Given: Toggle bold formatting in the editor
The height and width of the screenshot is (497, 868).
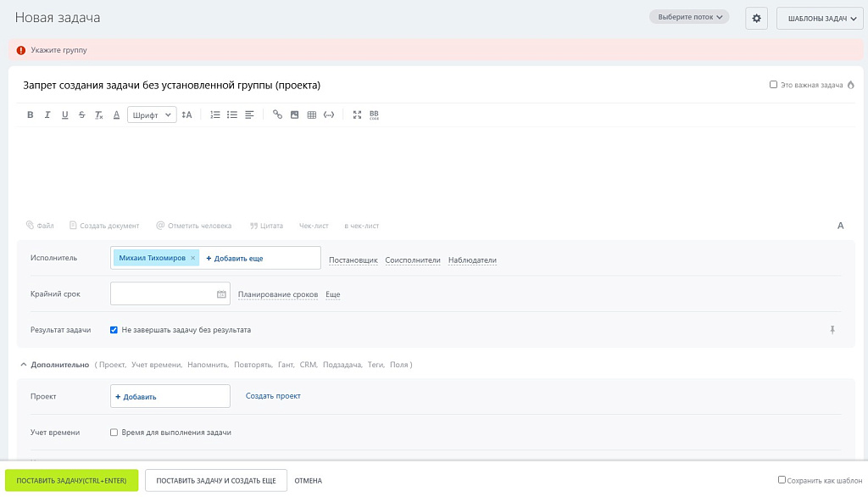Looking at the screenshot, I should point(31,114).
